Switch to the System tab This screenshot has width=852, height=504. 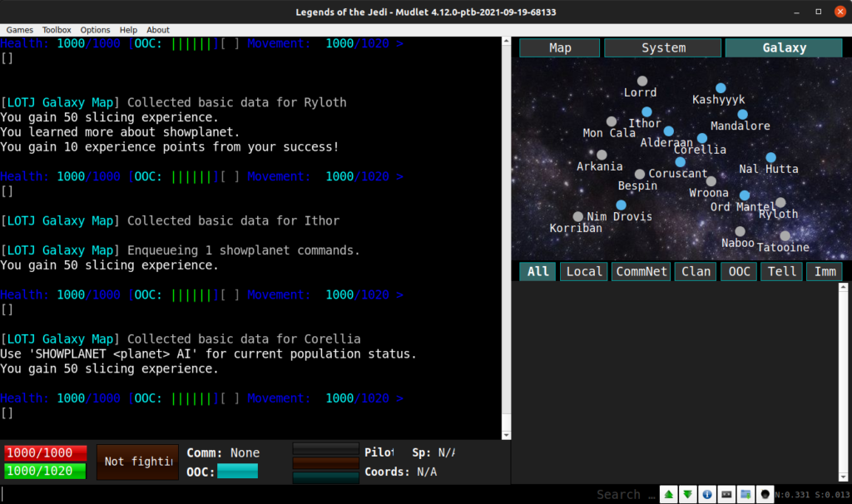(663, 47)
